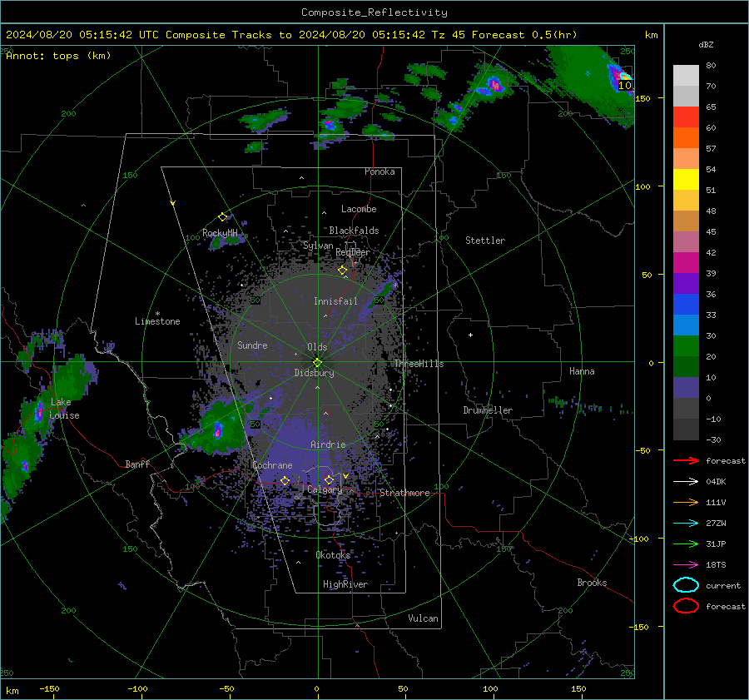Click the white 04DK arrow legend icon
The height and width of the screenshot is (700, 749).
click(686, 482)
